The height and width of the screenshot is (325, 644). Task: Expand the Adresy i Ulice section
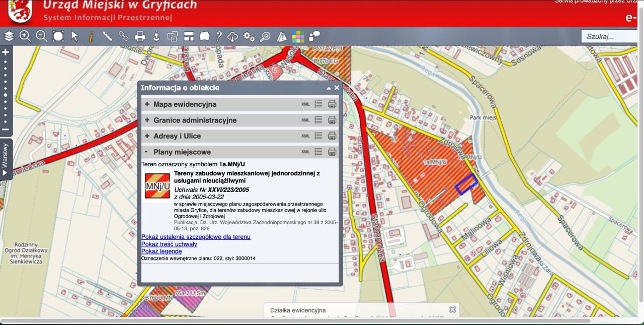[x=146, y=136]
